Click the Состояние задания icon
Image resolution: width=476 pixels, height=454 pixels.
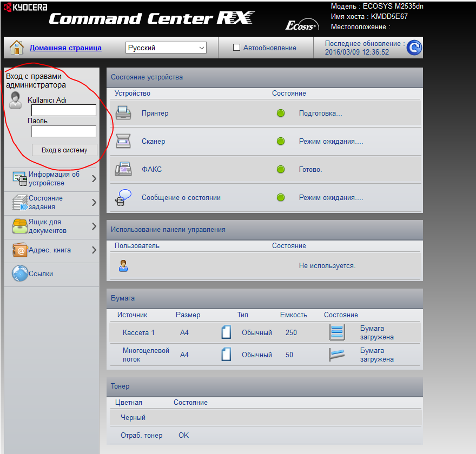point(20,202)
